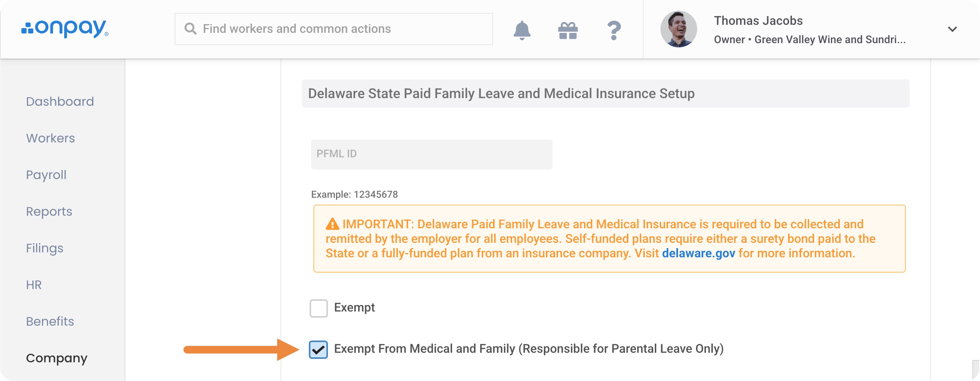
Task: Visit the delaware.gov link
Action: pyautogui.click(x=698, y=253)
